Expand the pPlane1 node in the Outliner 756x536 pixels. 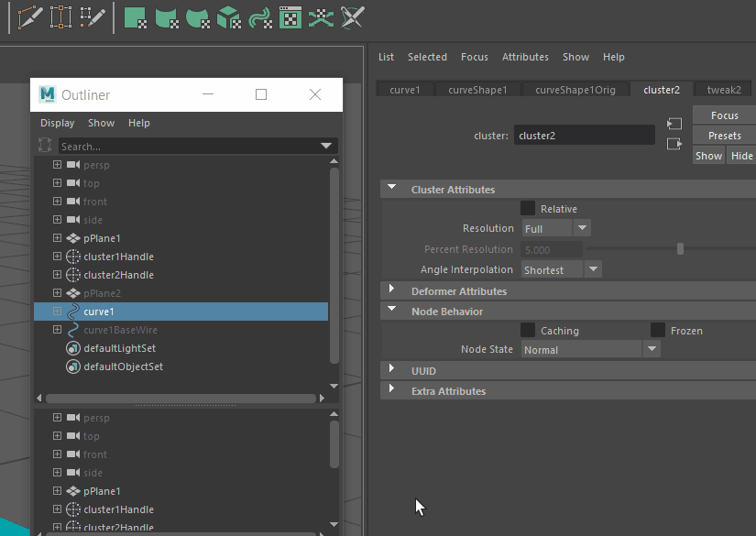point(57,237)
